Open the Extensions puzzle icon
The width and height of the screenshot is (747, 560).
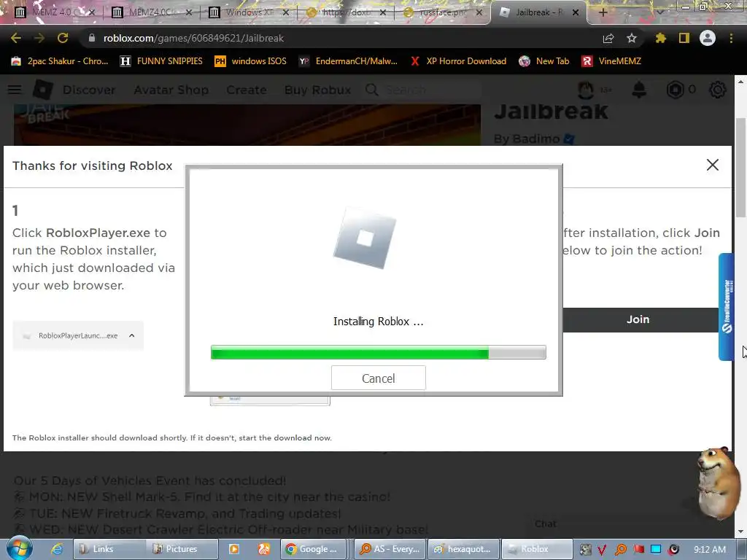click(660, 38)
